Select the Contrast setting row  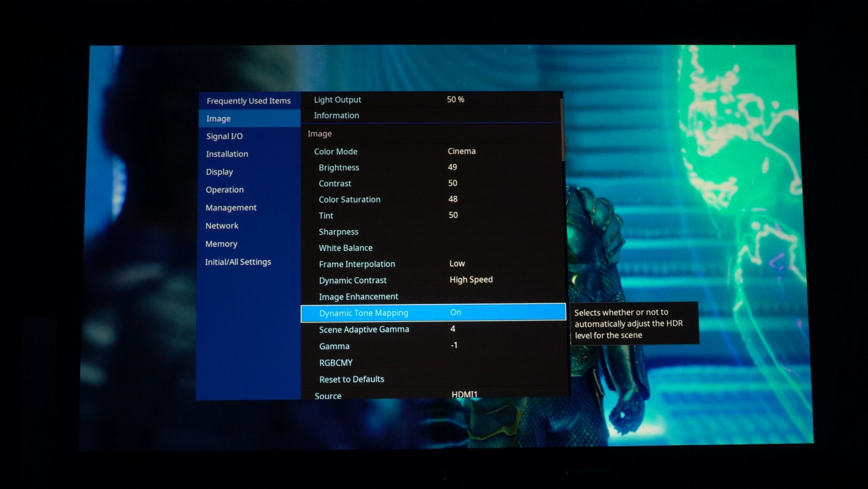(431, 183)
